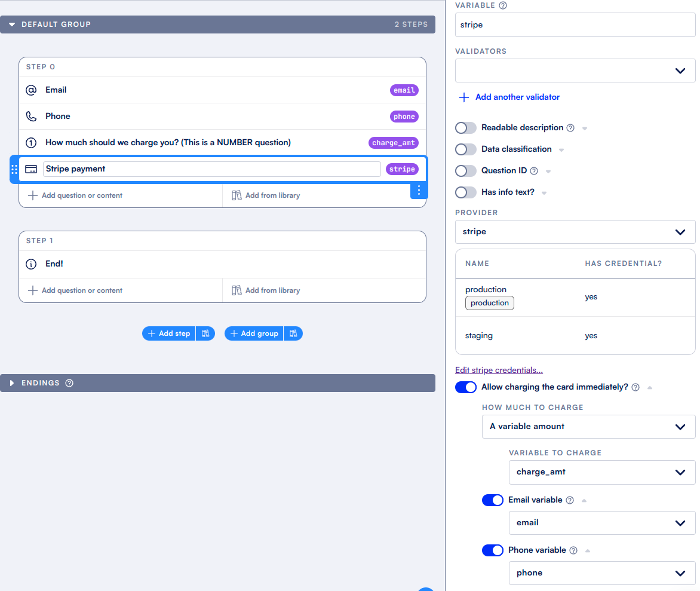Open the Provider dropdown showing stripe
Image resolution: width=700 pixels, height=591 pixels.
pos(575,232)
